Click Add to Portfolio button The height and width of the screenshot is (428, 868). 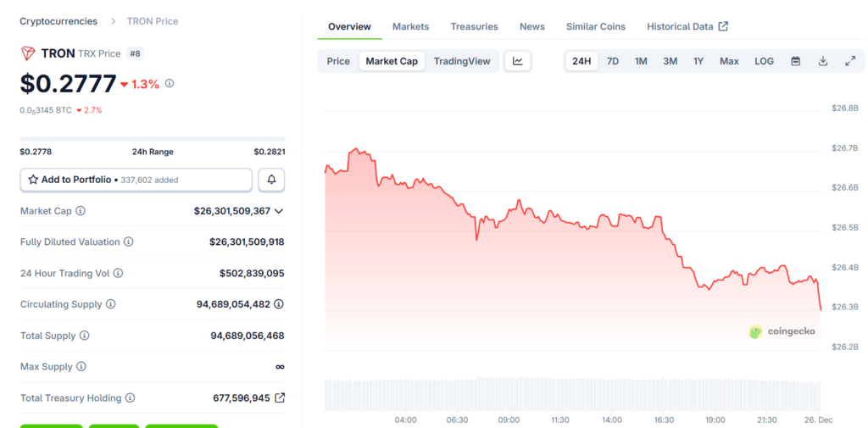click(136, 180)
